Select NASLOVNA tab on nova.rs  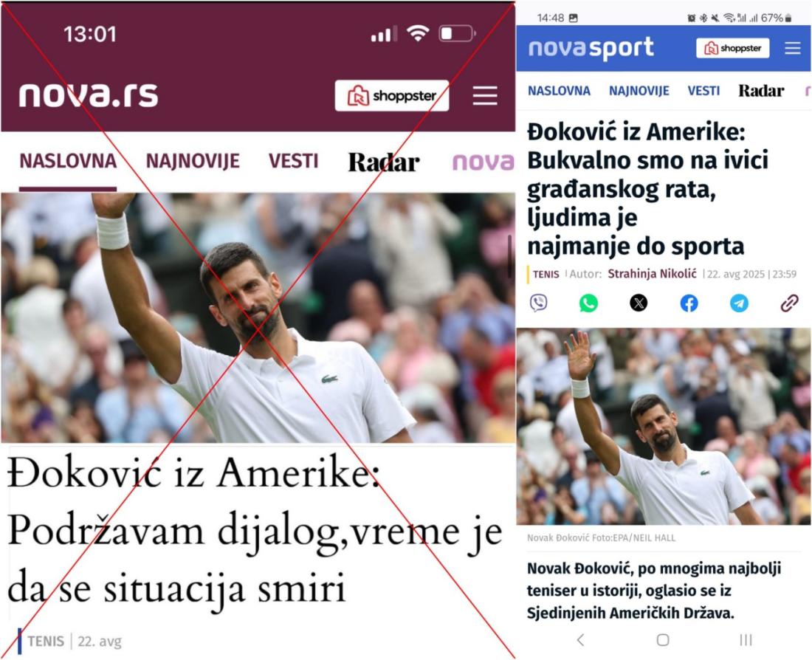[x=68, y=161]
